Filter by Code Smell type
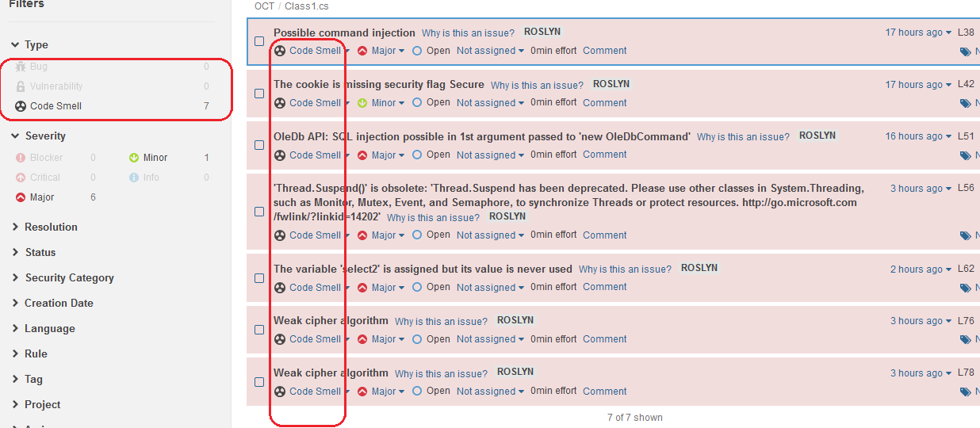Screen dimensions: 980x428 coord(56,106)
